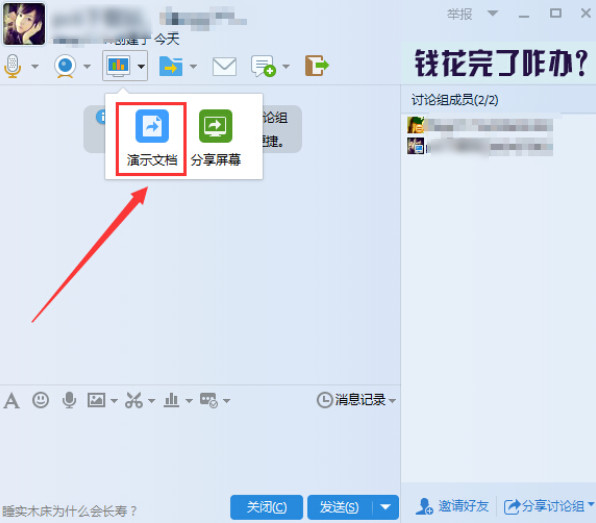Send an email via envelope icon
Screen dimensions: 596x523
point(224,66)
